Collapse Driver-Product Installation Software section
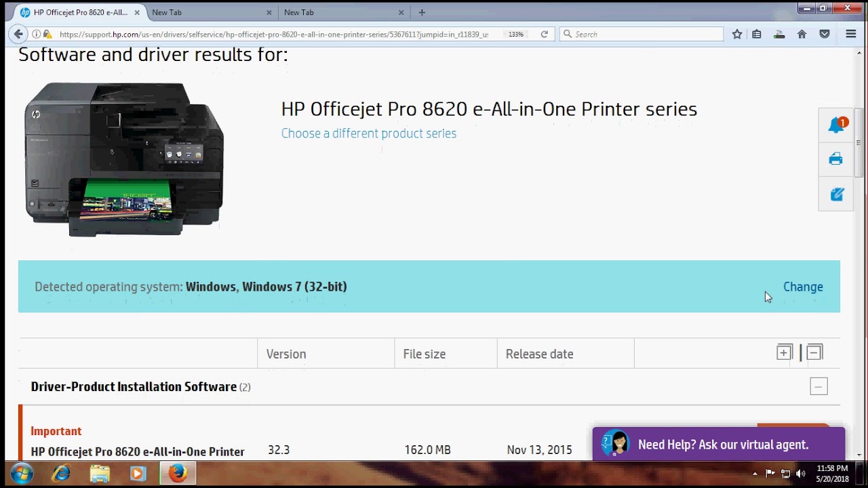Screen dimensions: 868x488 tap(818, 387)
